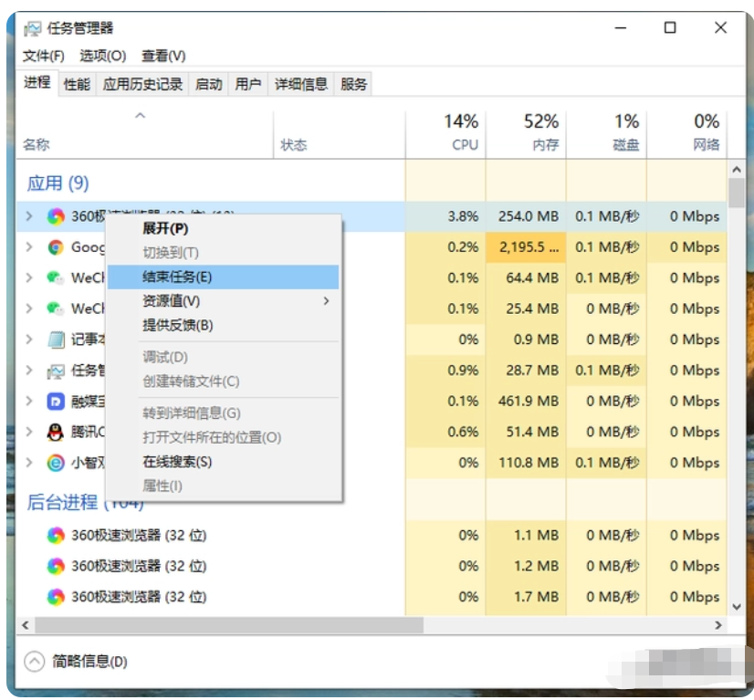Viewport: 754px width, 700px height.
Task: Choose 在线搜索 from context menu
Action: point(177,462)
